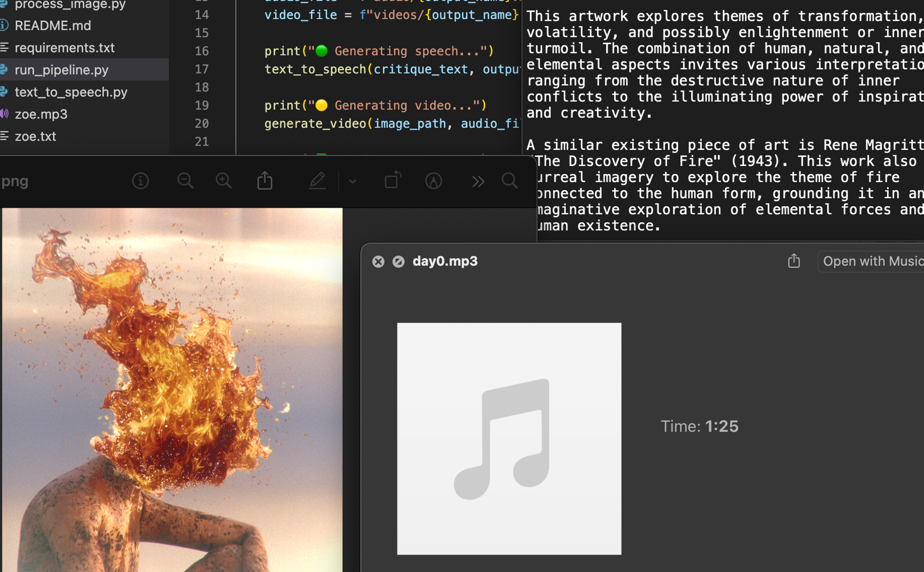
Task: Click the zoom out magnifier icon
Action: tap(185, 181)
